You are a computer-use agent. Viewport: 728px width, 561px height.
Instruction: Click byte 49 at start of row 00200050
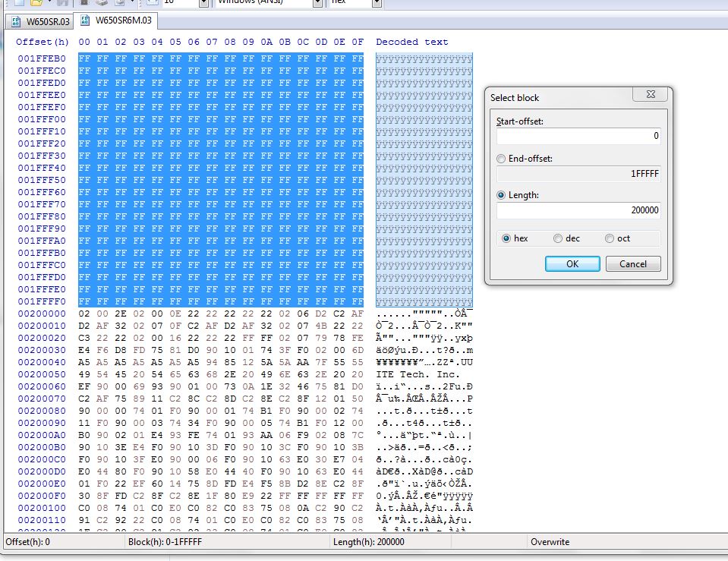84,374
